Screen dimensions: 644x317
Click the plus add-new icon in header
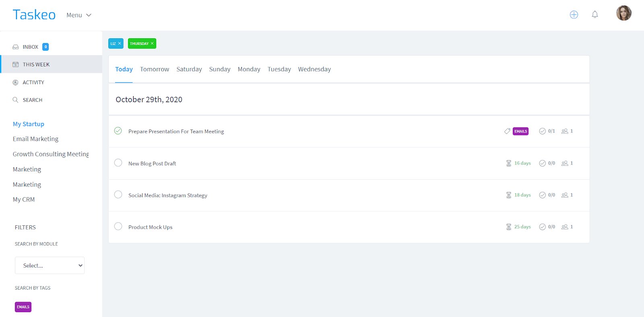click(x=574, y=15)
